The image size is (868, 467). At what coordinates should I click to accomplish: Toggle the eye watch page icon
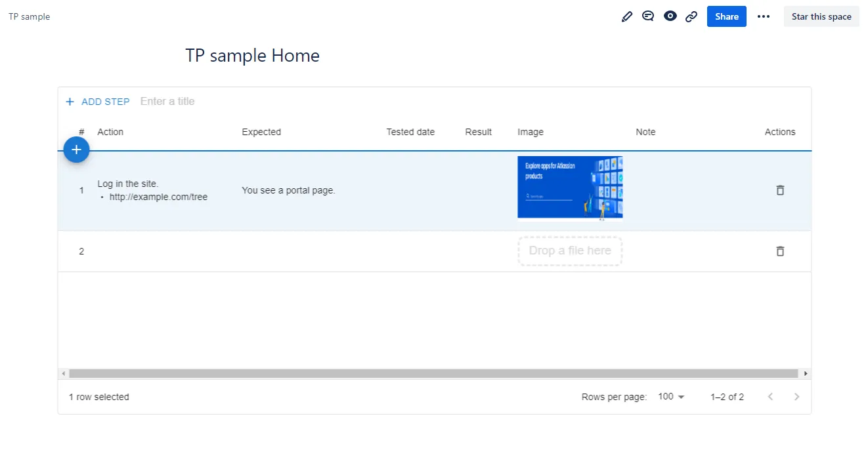tap(670, 16)
